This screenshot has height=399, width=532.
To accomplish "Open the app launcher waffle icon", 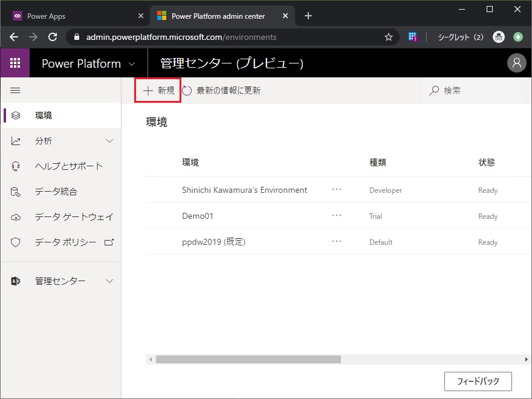I will click(x=15, y=63).
